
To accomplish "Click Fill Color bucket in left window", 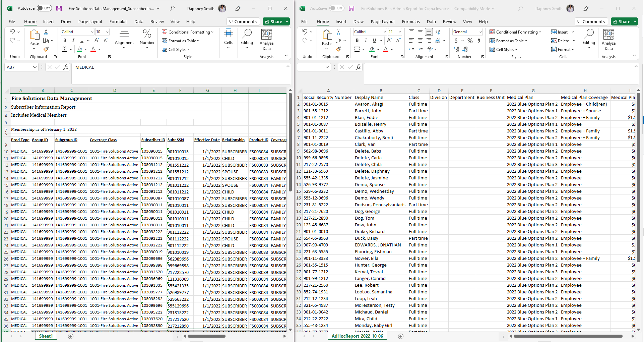I will pyautogui.click(x=79, y=49).
